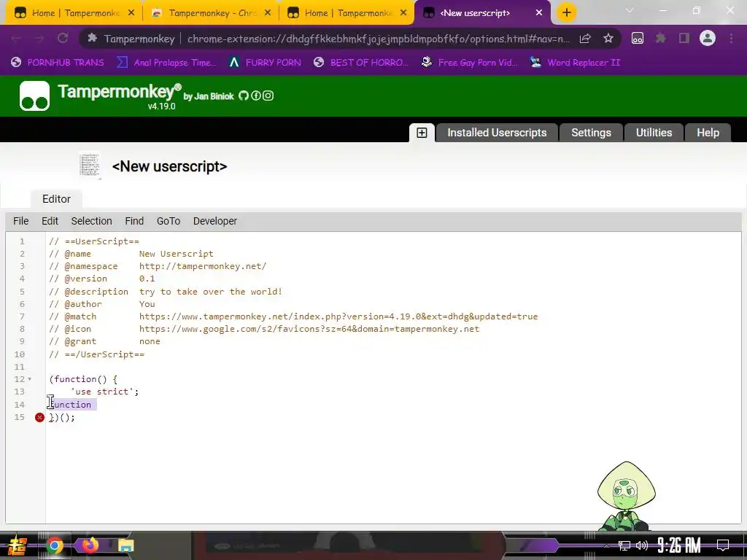The width and height of the screenshot is (747, 560).
Task: Open the network icon in system tray
Action: tap(624, 545)
